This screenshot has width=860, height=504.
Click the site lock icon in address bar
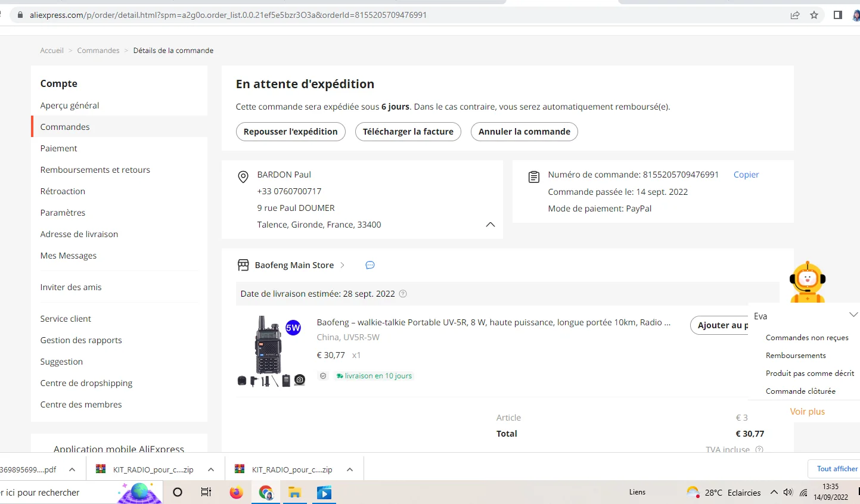click(20, 15)
